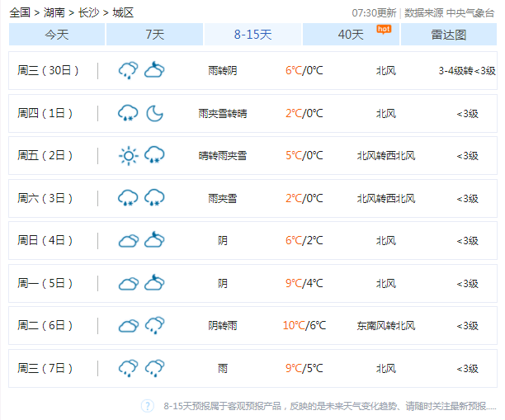Click the question mark help icon

[x=148, y=406]
